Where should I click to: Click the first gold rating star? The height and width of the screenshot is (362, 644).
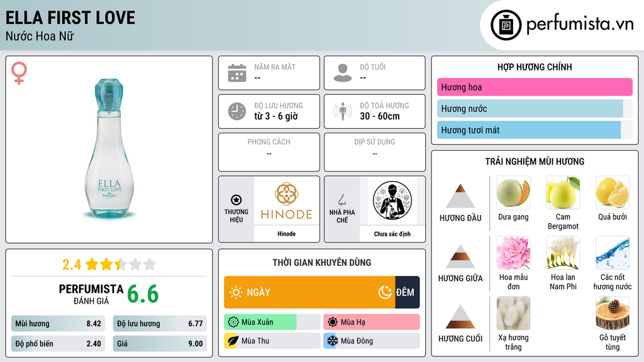(x=92, y=264)
